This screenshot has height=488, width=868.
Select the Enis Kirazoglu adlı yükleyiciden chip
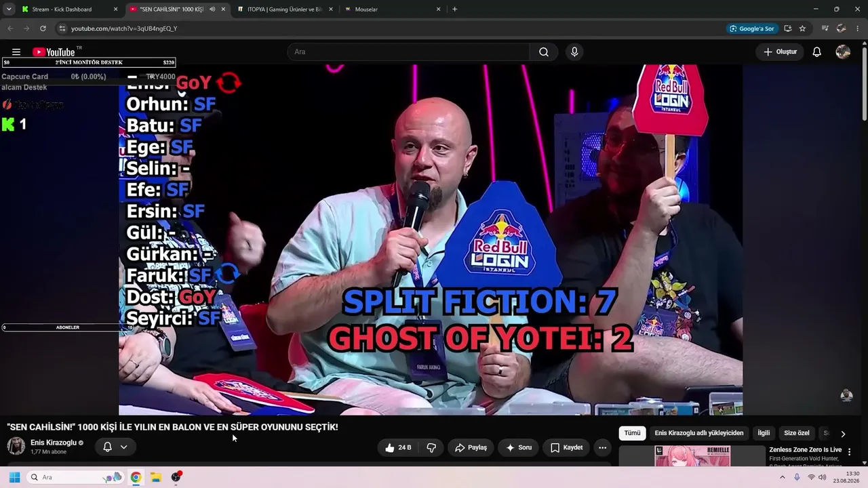699,433
